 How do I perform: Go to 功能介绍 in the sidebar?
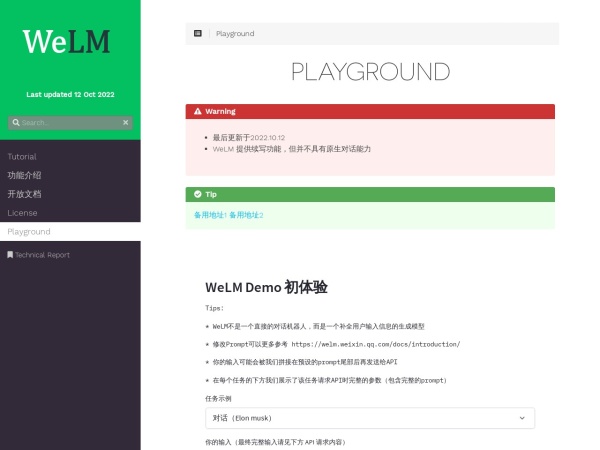coord(25,175)
